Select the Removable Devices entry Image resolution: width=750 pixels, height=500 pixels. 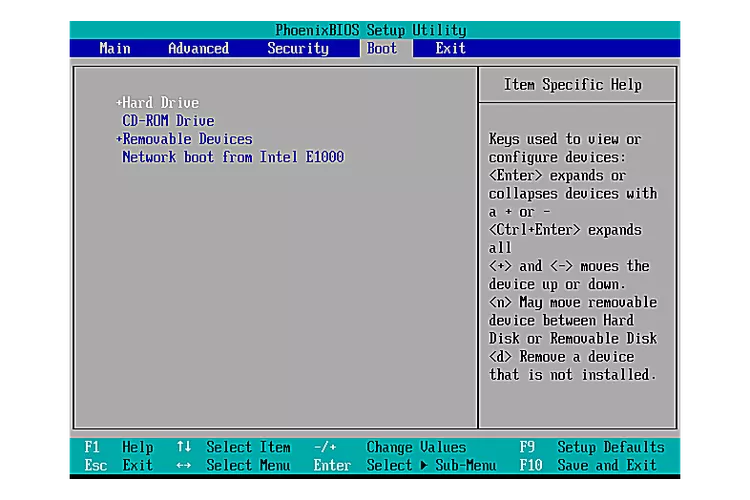pyautogui.click(x=187, y=139)
